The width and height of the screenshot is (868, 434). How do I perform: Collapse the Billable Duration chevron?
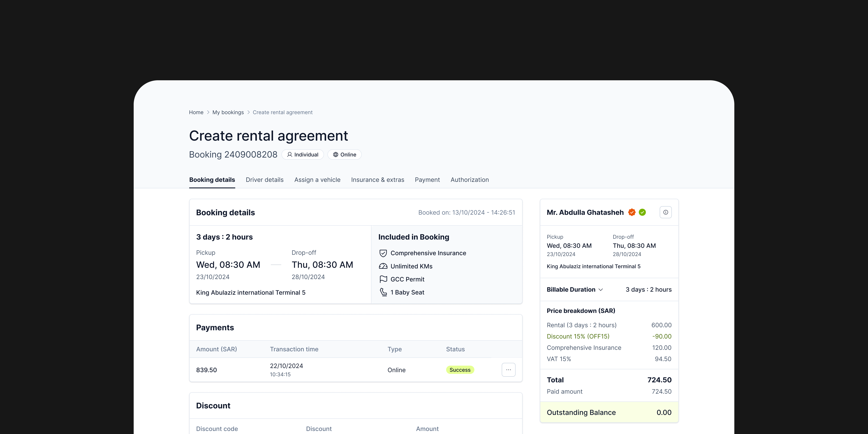tap(601, 289)
